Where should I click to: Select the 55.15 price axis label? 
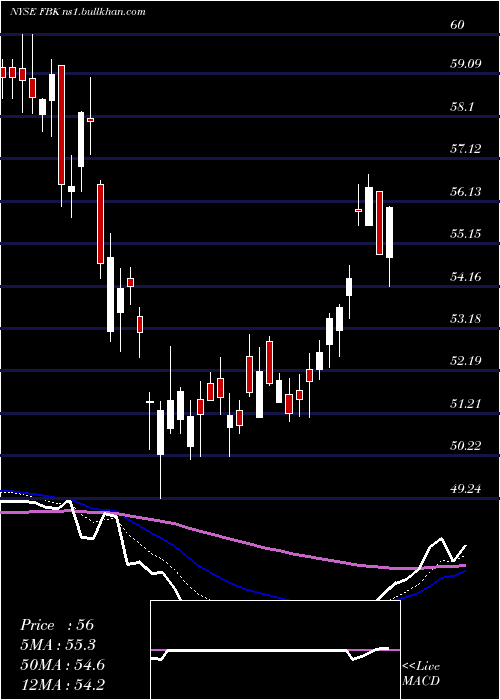[x=466, y=234]
